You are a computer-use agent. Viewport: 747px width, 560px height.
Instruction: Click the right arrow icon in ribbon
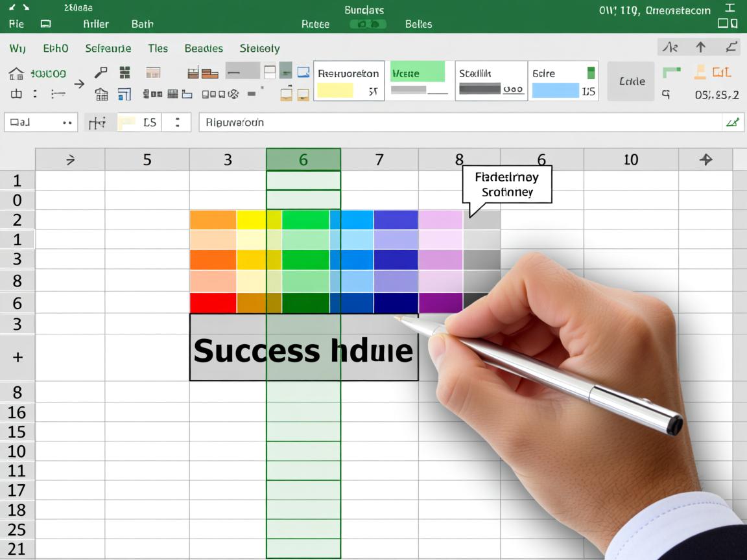(x=79, y=84)
